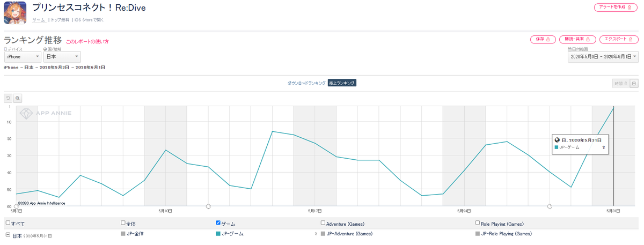Open the iPhone device dropdown

[x=23, y=57]
